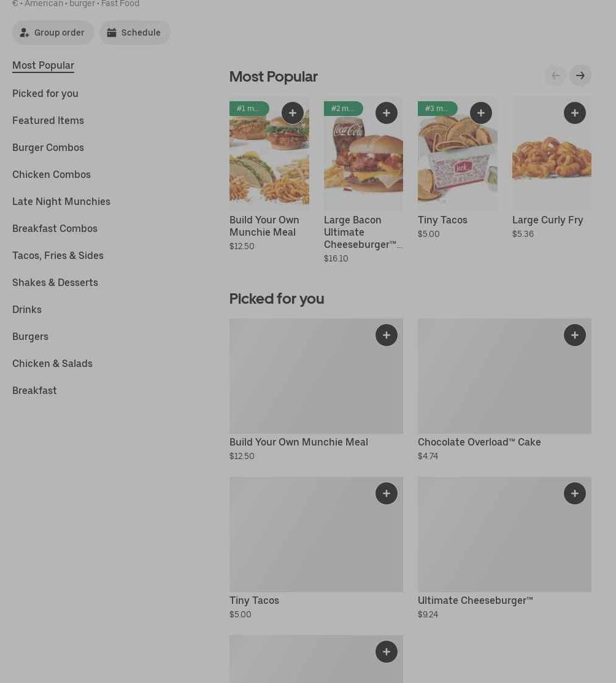This screenshot has width=616, height=683.
Task: Open Tacos, Fries & Sides category
Action: coord(58,255)
